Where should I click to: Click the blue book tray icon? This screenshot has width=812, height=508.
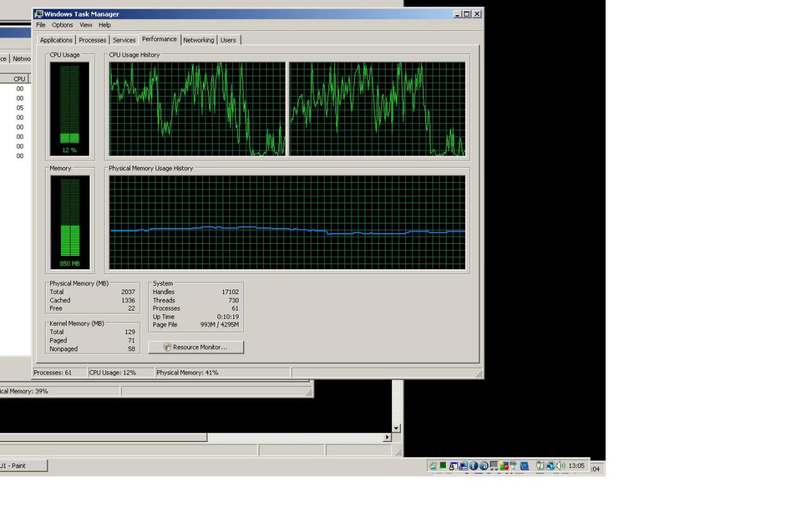tap(524, 466)
